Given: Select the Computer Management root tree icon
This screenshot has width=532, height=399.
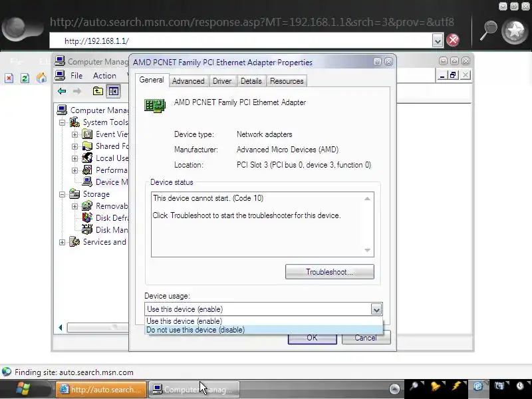Looking at the screenshot, I should click(62, 110).
